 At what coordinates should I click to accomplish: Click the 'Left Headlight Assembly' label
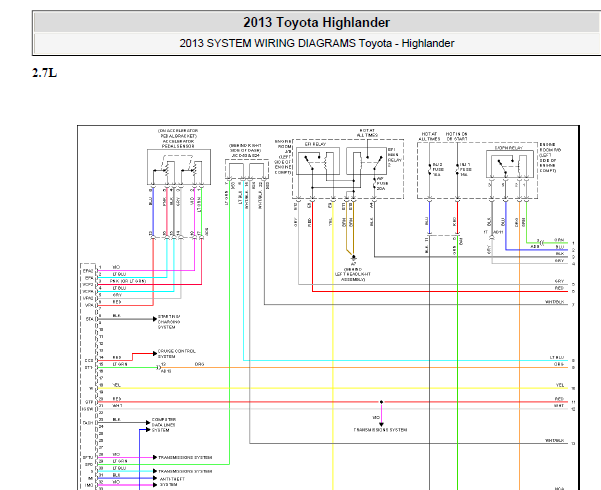(x=353, y=275)
